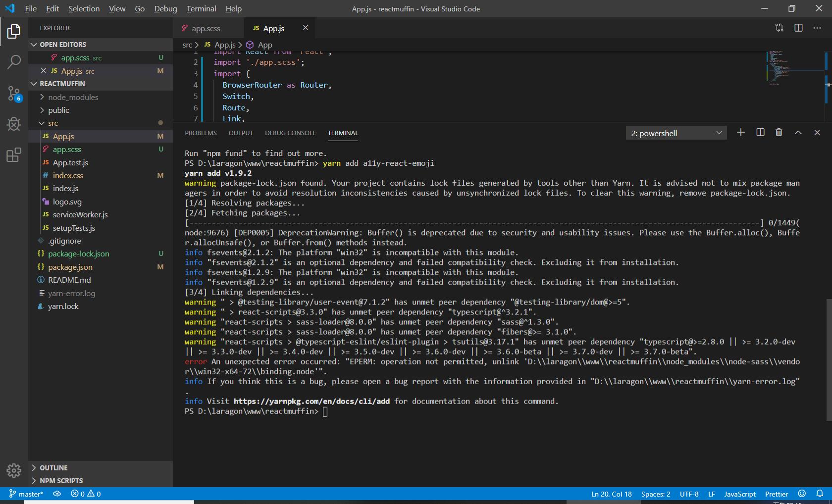This screenshot has width=832, height=504.
Task: Open changes compare icon in editor toolbar
Action: [779, 28]
